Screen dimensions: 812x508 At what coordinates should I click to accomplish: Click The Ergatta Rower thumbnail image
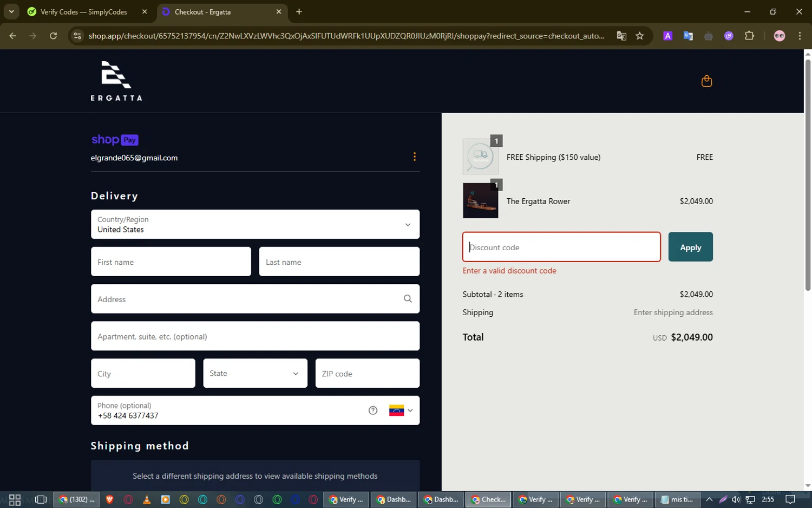pyautogui.click(x=480, y=200)
